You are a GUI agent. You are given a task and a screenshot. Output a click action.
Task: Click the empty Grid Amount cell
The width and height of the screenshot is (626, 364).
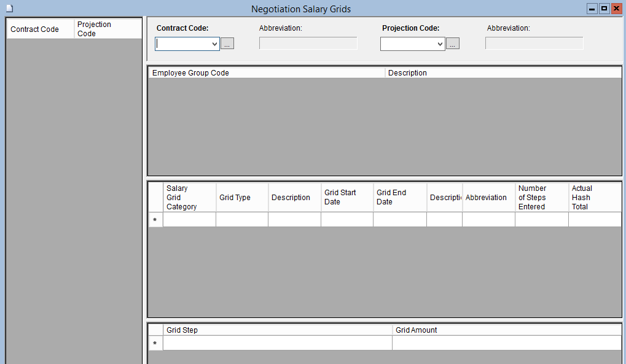point(506,343)
